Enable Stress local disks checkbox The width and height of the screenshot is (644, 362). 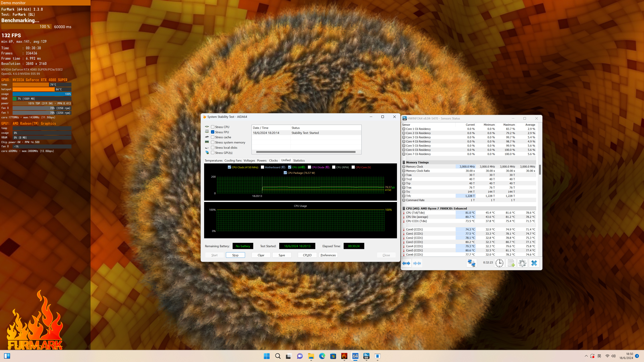click(212, 147)
